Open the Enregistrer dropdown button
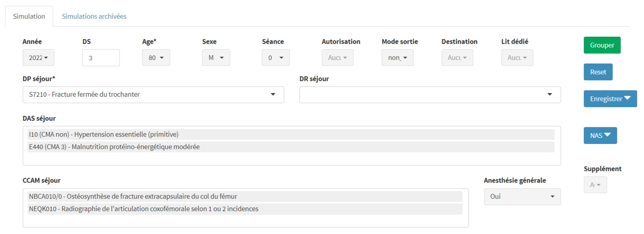 pos(610,99)
